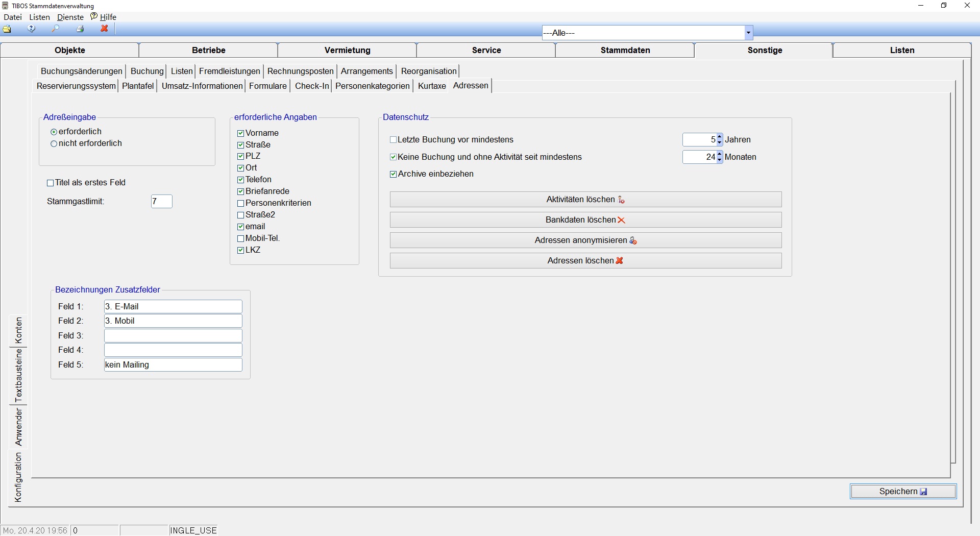This screenshot has width=980, height=536.
Task: Select the vertical Konfiguration side tab
Action: [18, 477]
